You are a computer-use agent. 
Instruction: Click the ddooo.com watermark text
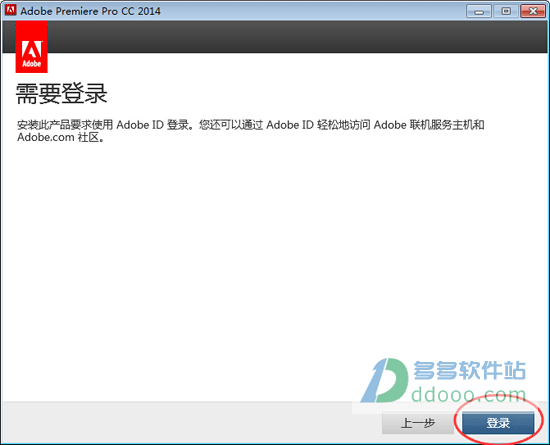tap(469, 395)
